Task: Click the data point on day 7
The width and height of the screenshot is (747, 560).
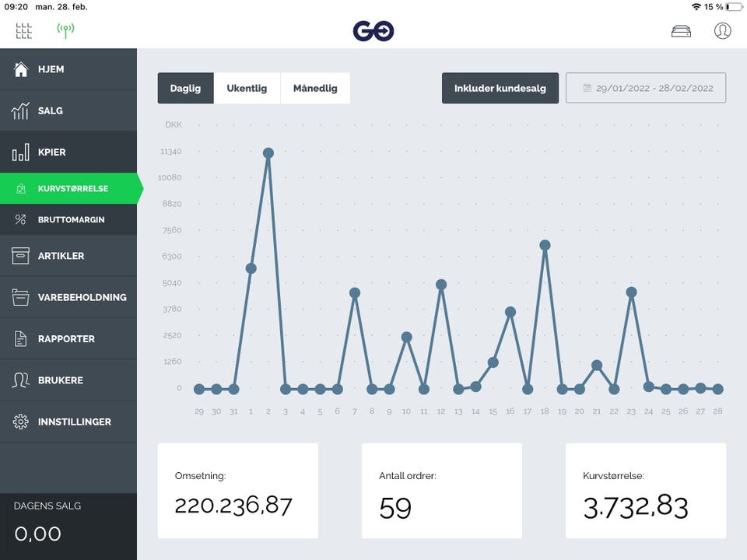Action: pos(355,293)
